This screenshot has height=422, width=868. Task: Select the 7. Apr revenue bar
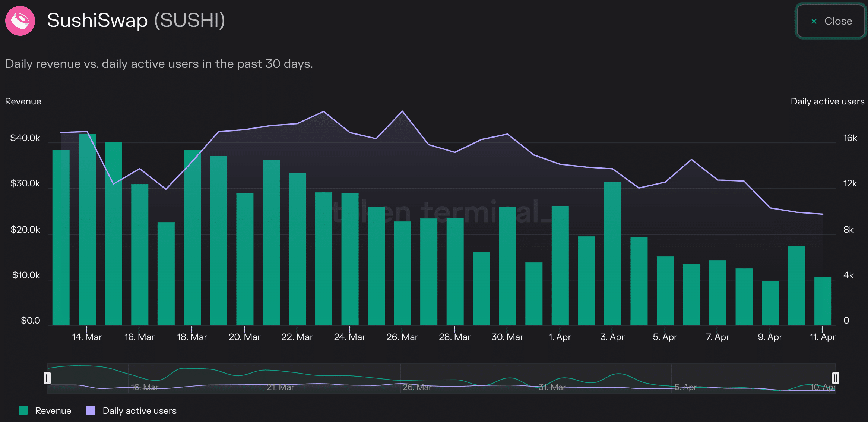point(717,293)
